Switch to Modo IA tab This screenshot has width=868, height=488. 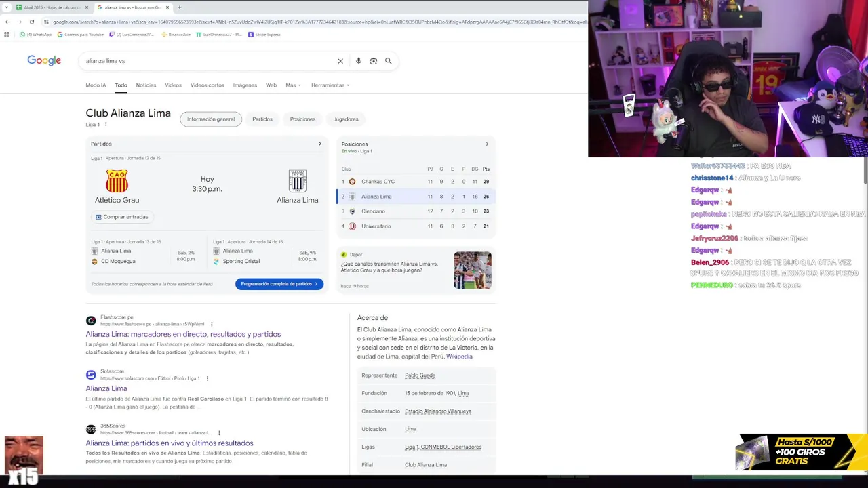(96, 85)
